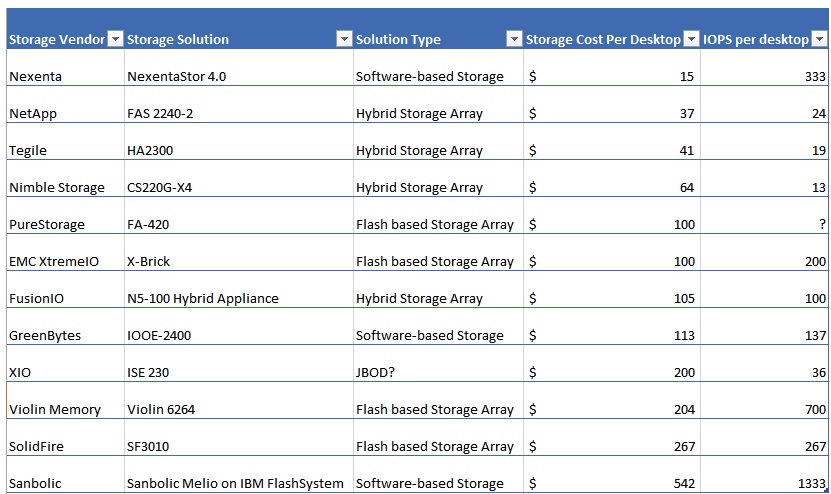
Task: Click Sanbolic Melio on IBM FlashSystem cell
Action: [239, 475]
